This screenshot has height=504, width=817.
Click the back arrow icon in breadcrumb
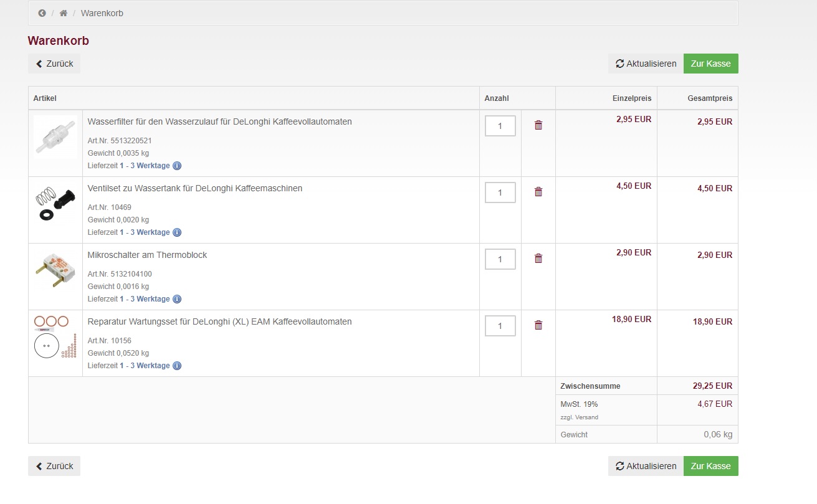[42, 13]
